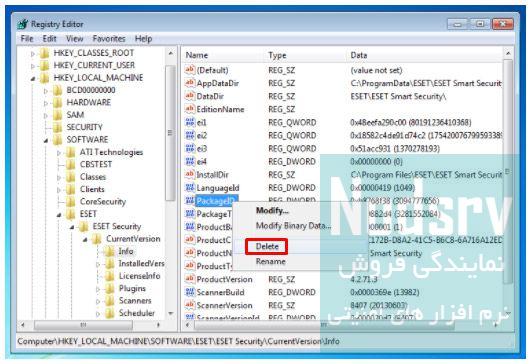
Task: Open the File menu
Action: click(x=27, y=39)
